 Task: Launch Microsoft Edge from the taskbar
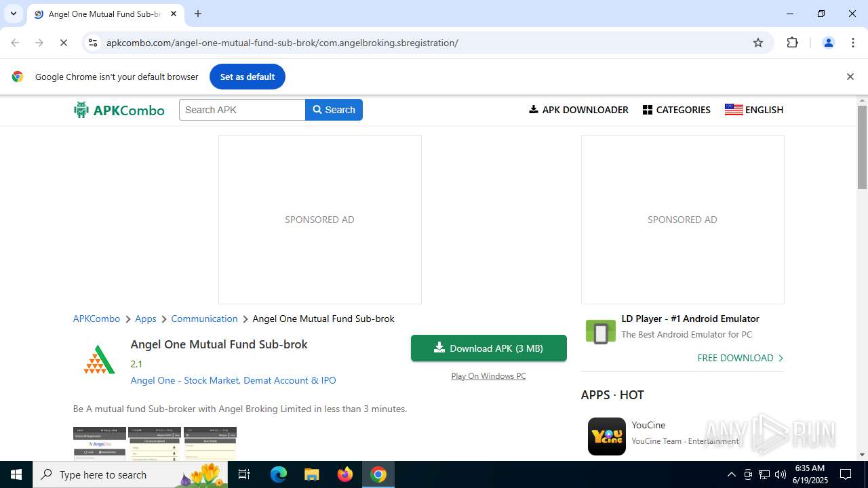click(279, 474)
